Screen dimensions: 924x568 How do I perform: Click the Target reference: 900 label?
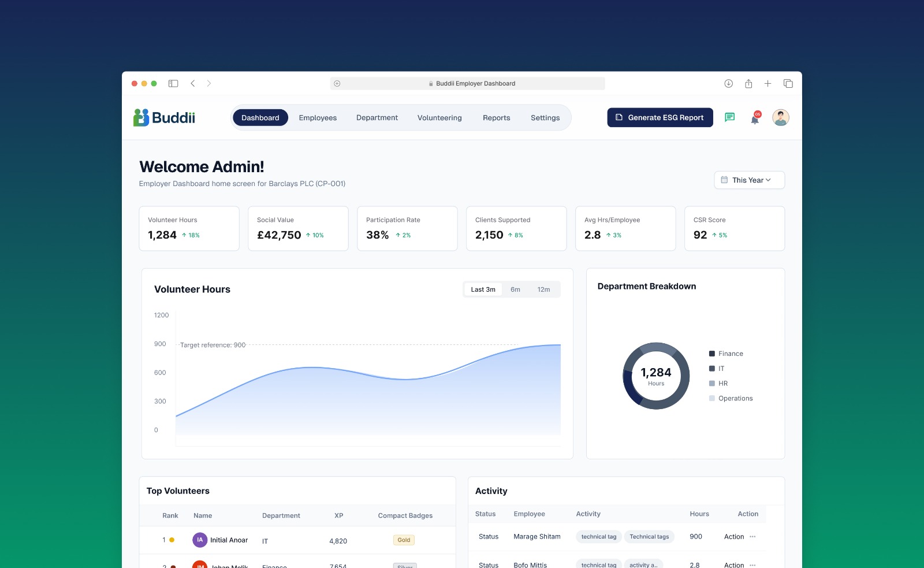pyautogui.click(x=213, y=345)
